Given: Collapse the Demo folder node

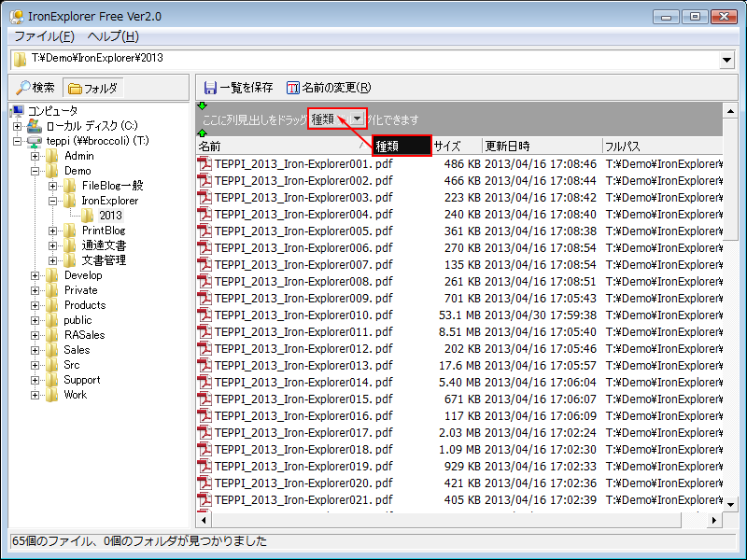Looking at the screenshot, I should tap(35, 171).
